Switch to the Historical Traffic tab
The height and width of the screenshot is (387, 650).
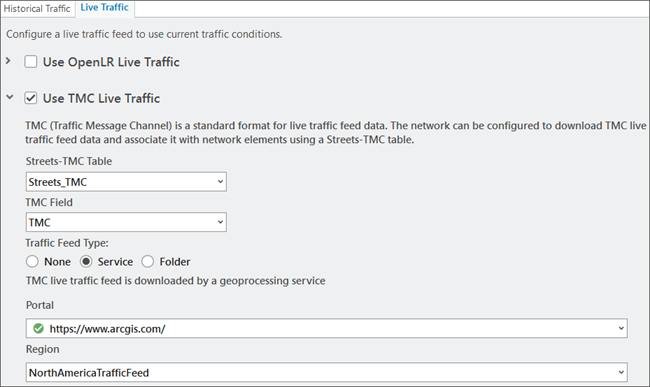click(37, 8)
